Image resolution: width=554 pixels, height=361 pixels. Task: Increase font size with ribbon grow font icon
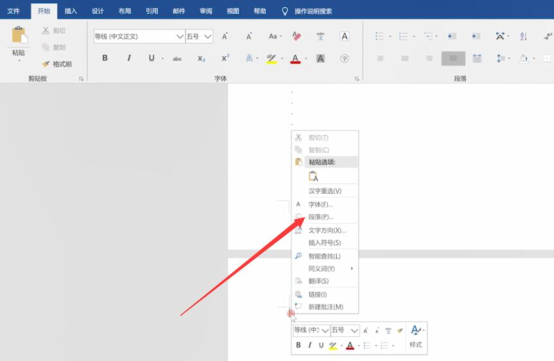(x=225, y=36)
